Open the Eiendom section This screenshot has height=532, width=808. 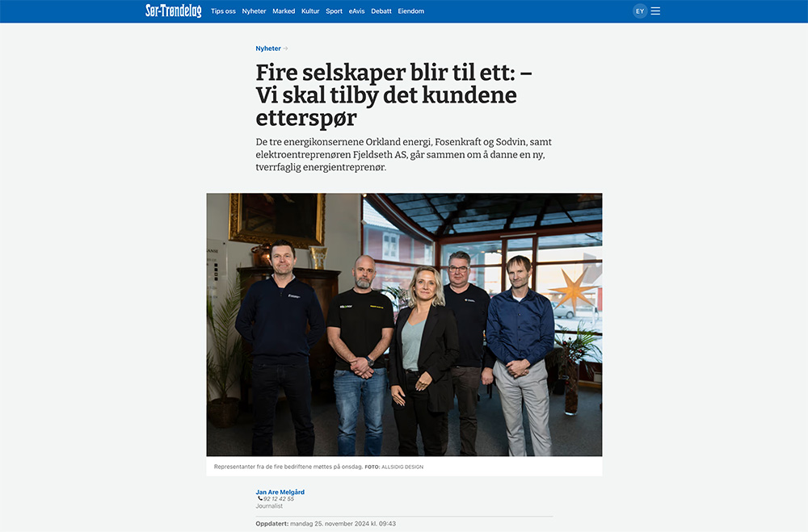click(410, 10)
